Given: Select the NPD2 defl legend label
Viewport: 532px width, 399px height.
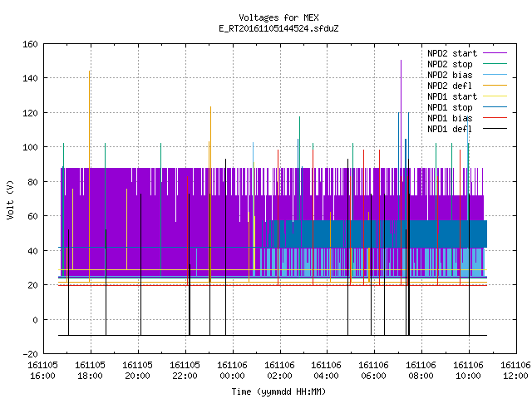Looking at the screenshot, I should pyautogui.click(x=450, y=86).
